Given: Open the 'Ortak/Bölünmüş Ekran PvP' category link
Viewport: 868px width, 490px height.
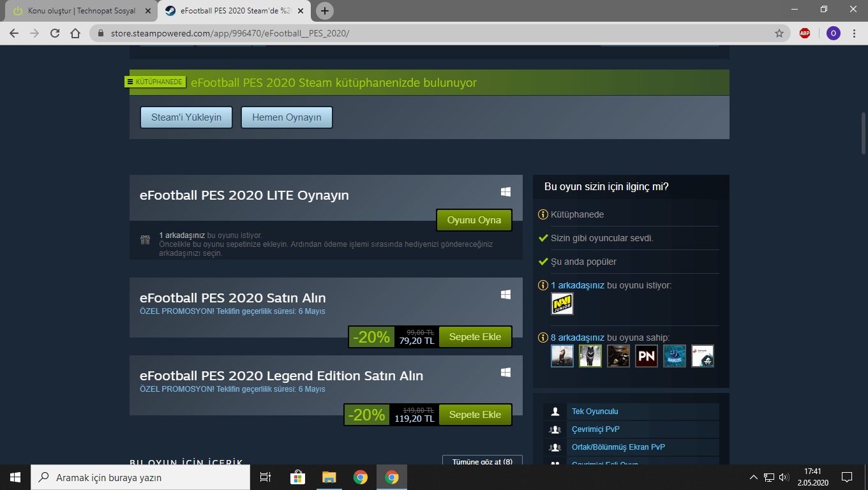Looking at the screenshot, I should [618, 447].
